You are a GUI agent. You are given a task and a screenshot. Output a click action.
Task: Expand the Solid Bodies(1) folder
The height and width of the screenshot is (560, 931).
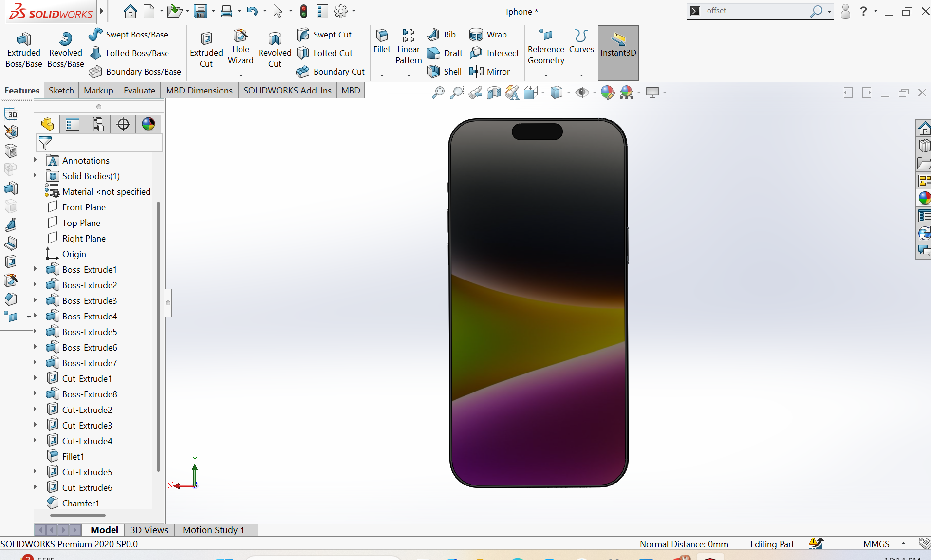point(36,176)
